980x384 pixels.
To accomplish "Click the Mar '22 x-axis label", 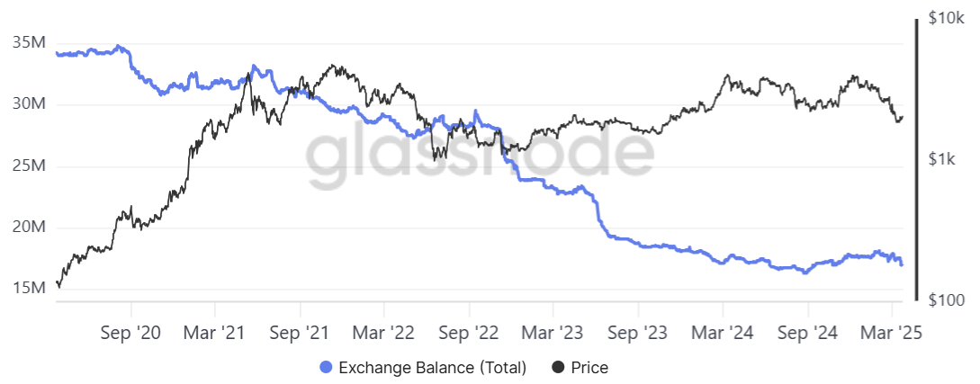I will pos(386,334).
